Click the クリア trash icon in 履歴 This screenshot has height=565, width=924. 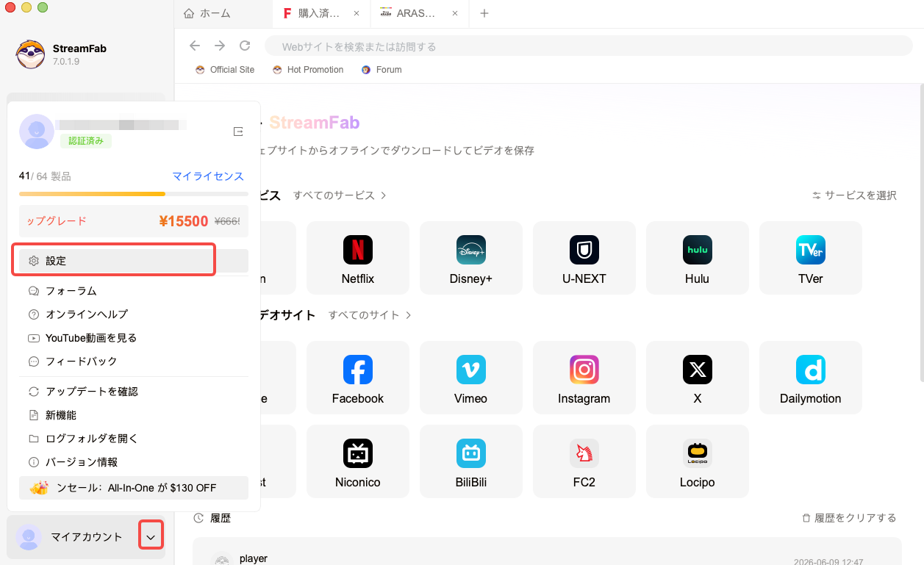[x=806, y=518]
